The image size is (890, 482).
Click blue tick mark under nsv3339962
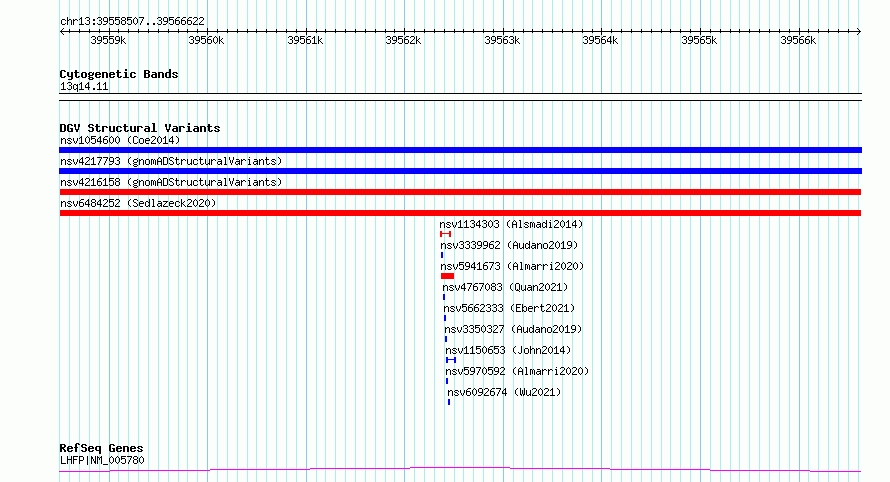click(x=442, y=255)
